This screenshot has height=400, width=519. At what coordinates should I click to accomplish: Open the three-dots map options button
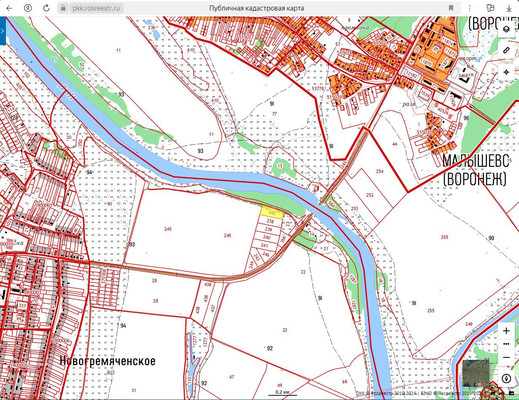click(506, 344)
